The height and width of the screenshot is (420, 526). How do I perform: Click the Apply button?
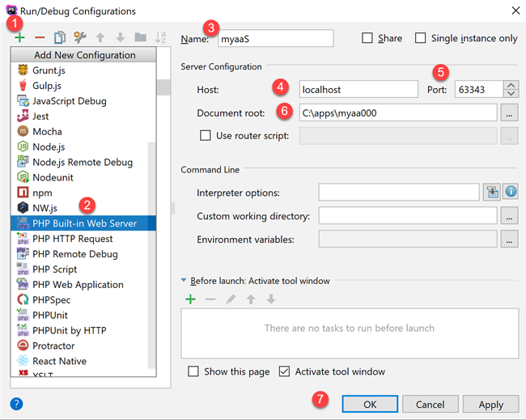[490, 404]
